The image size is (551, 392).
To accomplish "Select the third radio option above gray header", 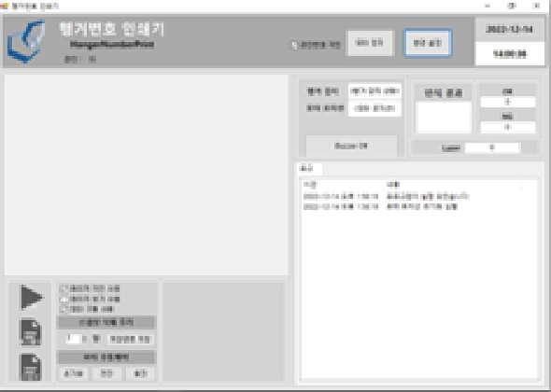I will coord(64,309).
